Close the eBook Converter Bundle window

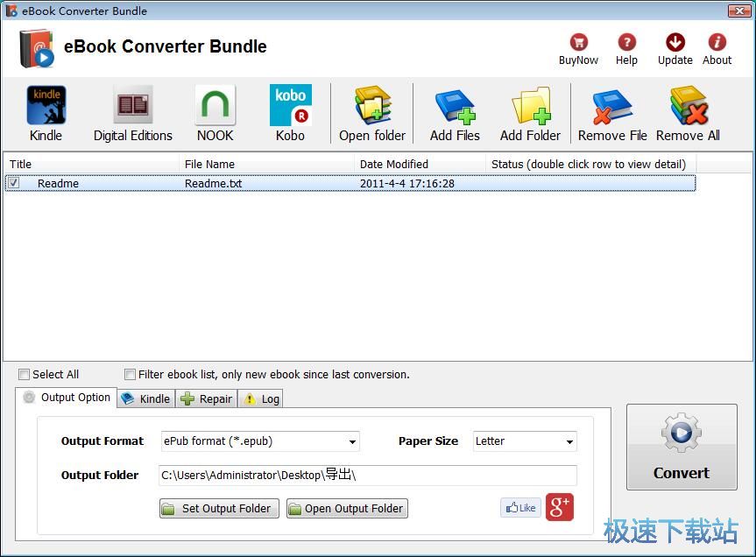739,11
